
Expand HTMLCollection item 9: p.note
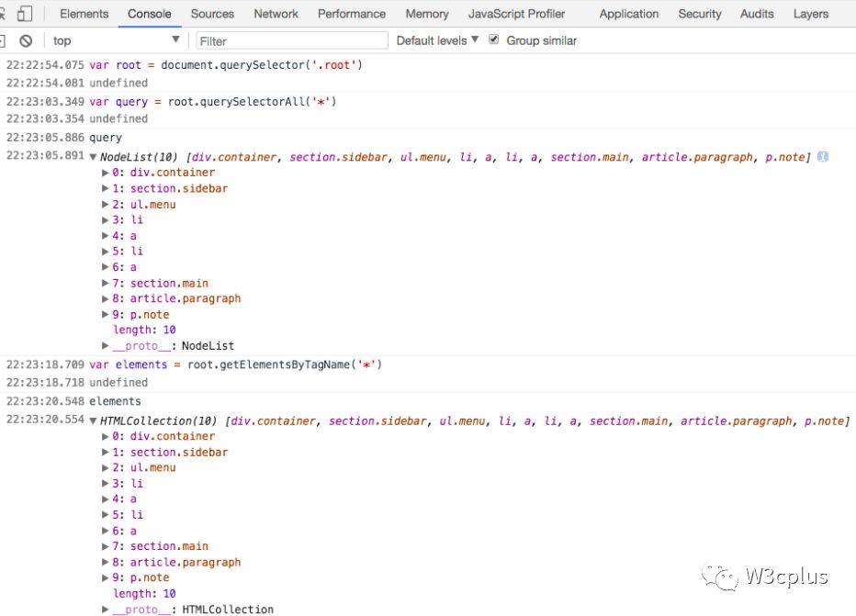[106, 577]
